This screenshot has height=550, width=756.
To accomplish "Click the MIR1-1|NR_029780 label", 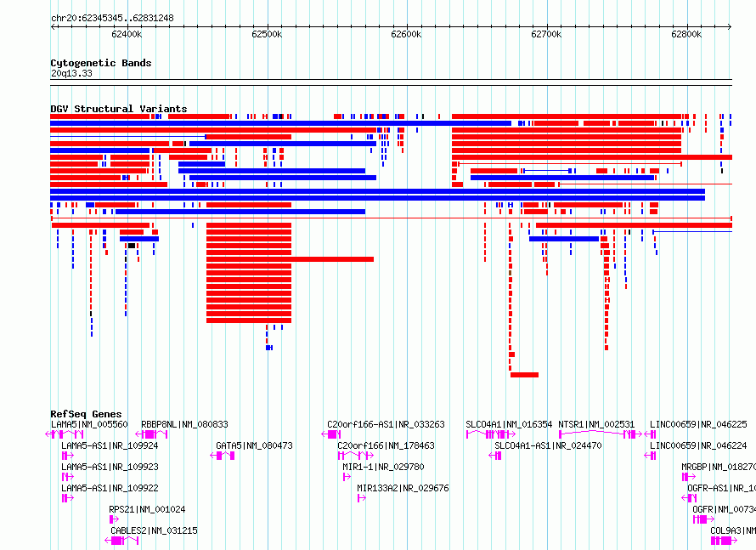I will (x=383, y=467).
